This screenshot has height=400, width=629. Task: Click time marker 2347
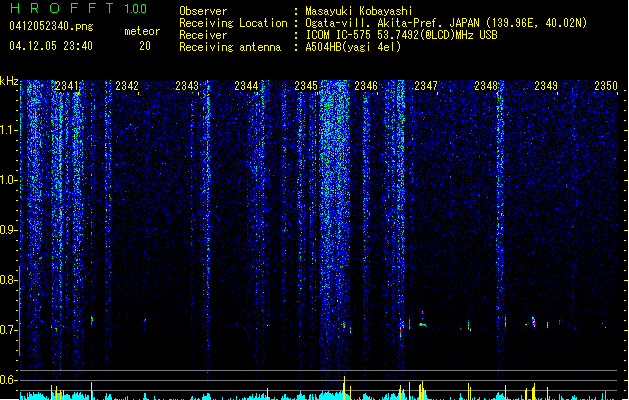coord(426,86)
